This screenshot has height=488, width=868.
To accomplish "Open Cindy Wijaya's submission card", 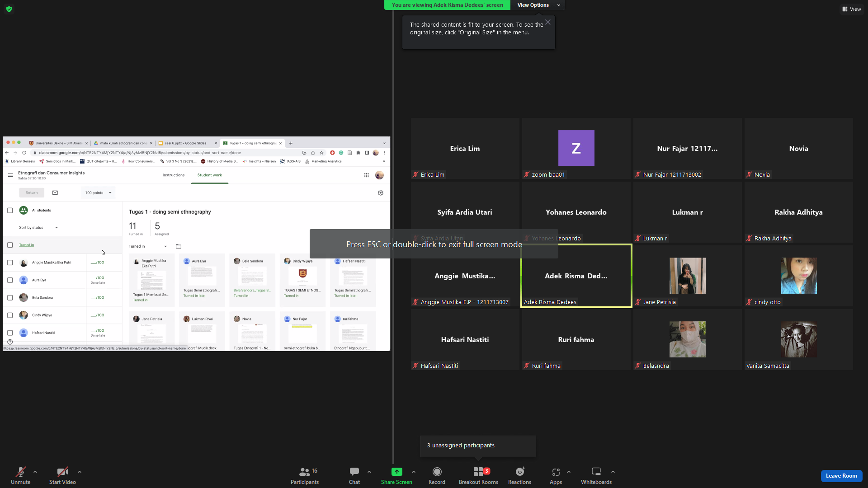I will [302, 280].
